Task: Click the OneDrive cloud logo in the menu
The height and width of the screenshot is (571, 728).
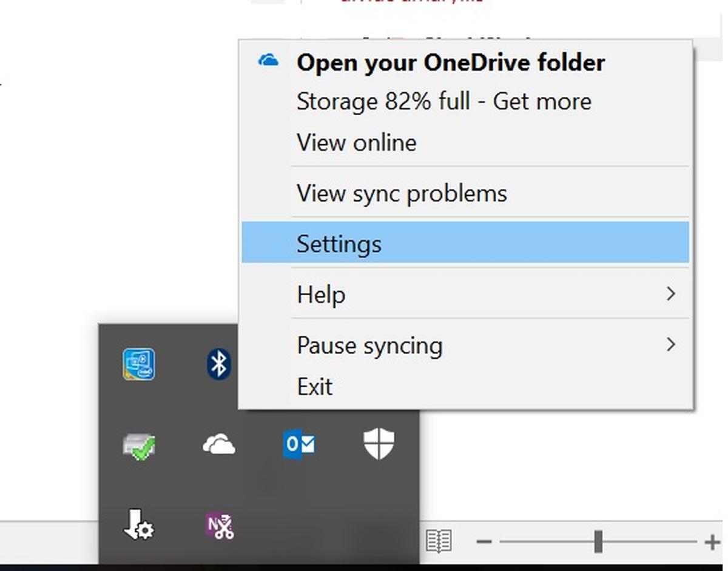Action: pyautogui.click(x=269, y=61)
